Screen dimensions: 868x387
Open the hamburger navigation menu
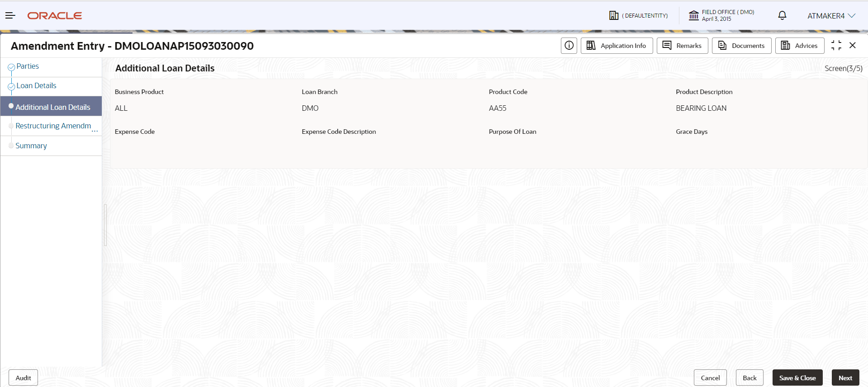[x=10, y=15]
